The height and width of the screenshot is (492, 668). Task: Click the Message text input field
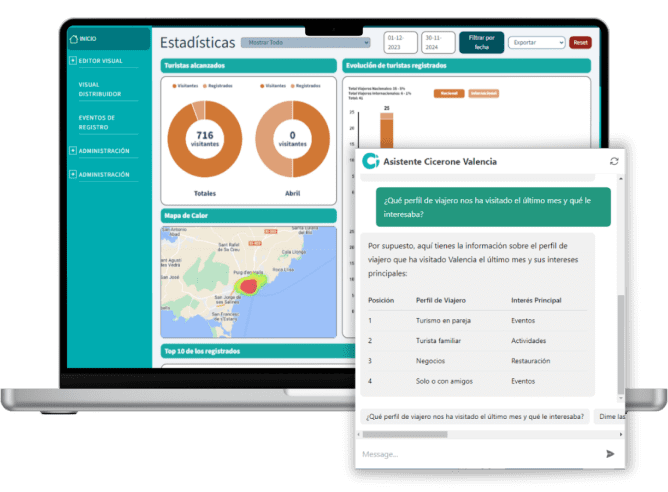pyautogui.click(x=475, y=454)
